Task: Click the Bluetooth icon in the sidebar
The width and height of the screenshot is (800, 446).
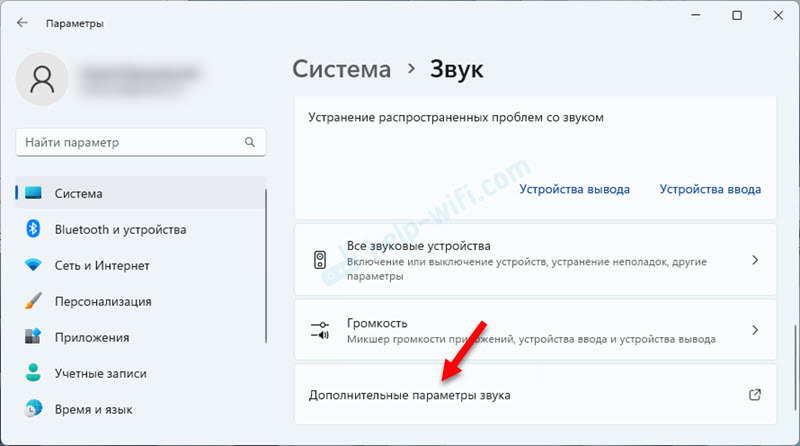Action: 33,230
